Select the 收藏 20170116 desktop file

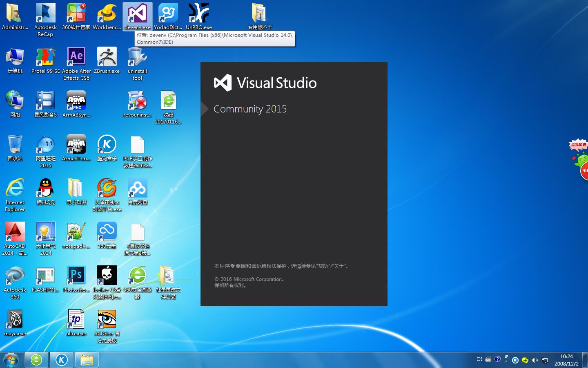coord(168,108)
